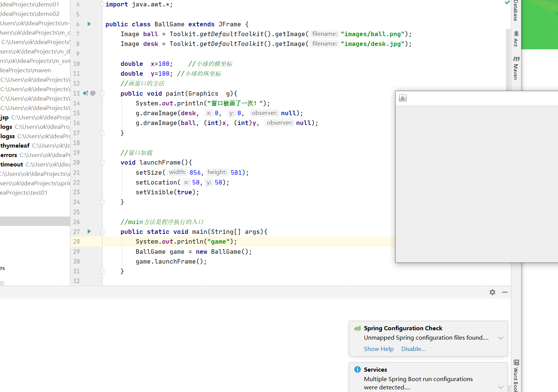The height and width of the screenshot is (392, 558).
Task: Select the logs project entry
Action: coord(35,127)
